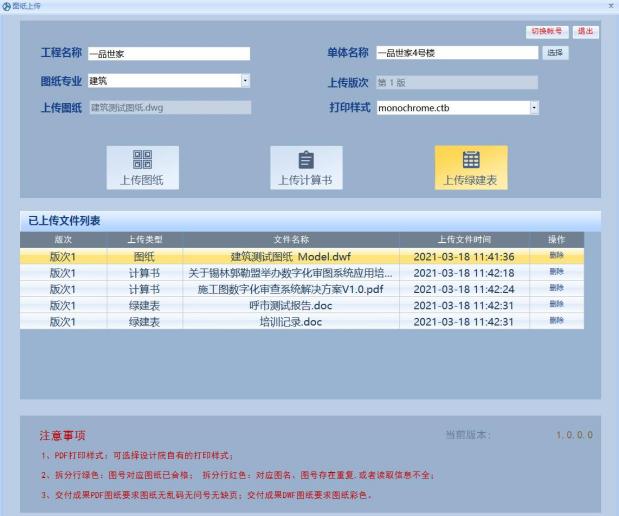Click the 文件名称 column header

pos(291,240)
